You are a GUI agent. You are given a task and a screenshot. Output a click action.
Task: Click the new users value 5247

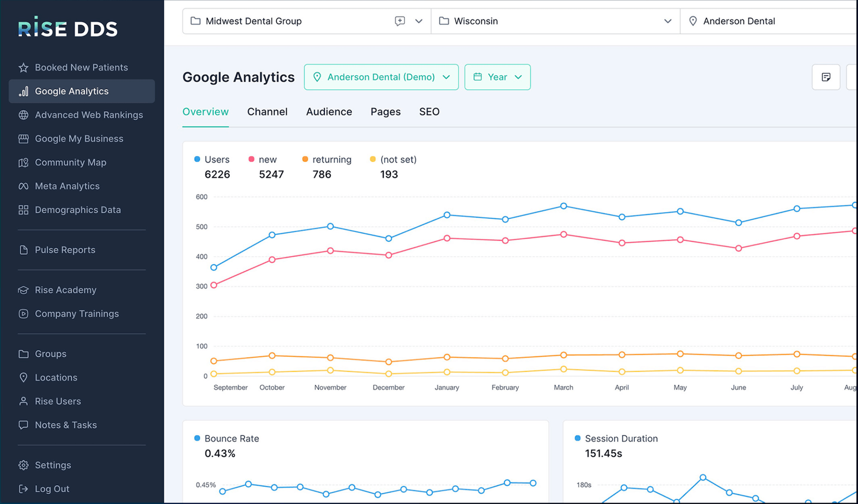271,175
